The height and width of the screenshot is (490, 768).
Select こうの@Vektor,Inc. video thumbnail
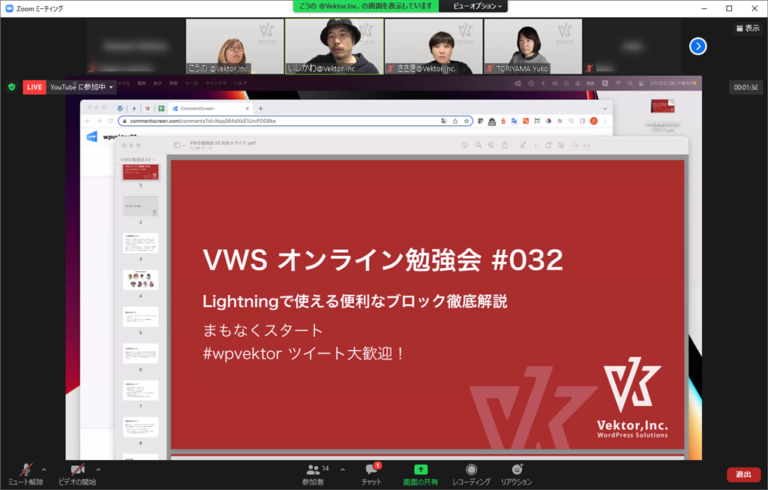(x=235, y=47)
